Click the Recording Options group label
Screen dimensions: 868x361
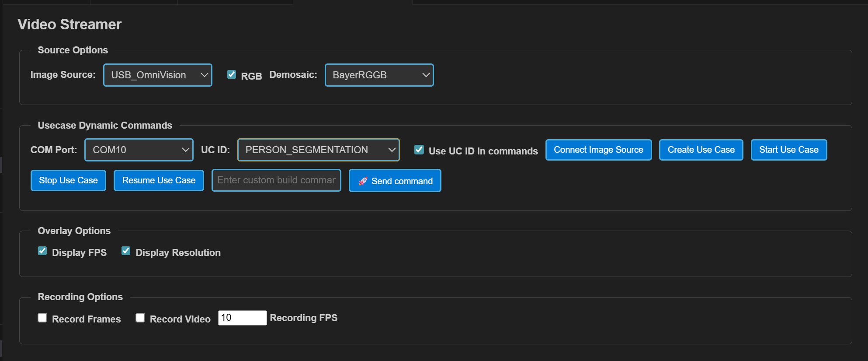(80, 297)
